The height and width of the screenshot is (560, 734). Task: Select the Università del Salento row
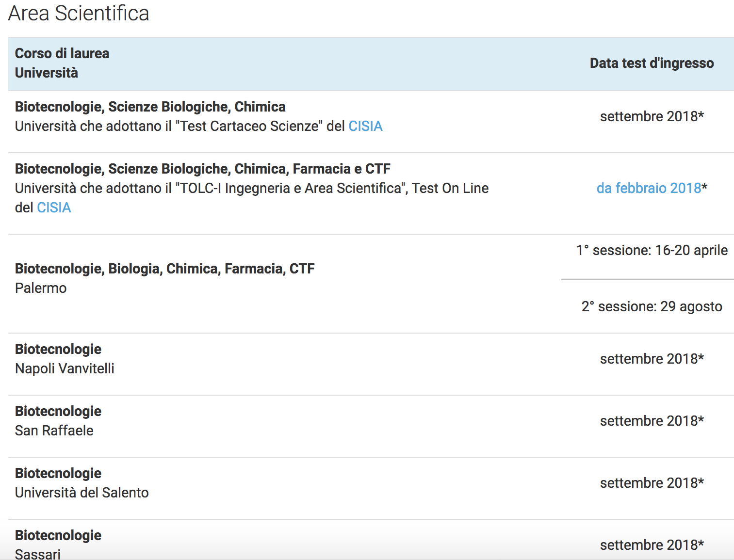[x=371, y=488]
